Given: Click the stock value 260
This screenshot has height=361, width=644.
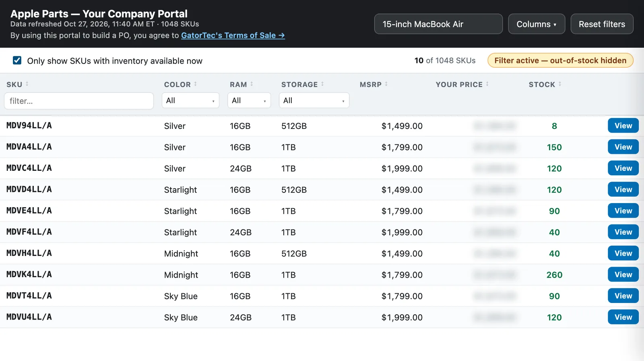Looking at the screenshot, I should pyautogui.click(x=554, y=275).
